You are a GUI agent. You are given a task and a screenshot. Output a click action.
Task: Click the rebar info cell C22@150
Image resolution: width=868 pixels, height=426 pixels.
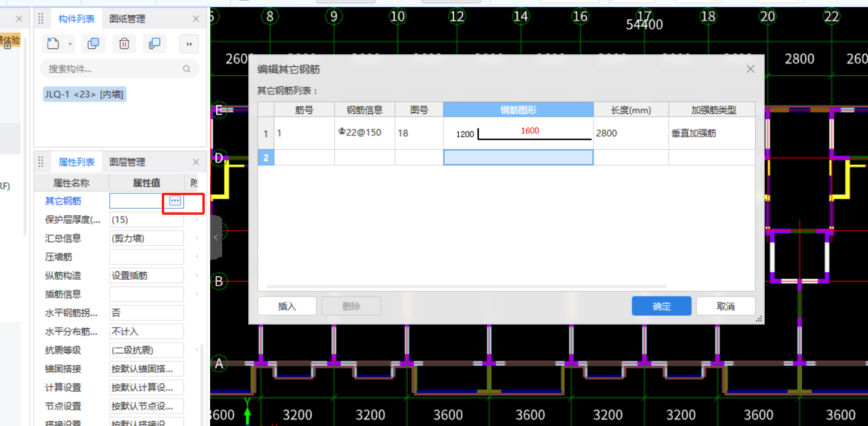(364, 133)
